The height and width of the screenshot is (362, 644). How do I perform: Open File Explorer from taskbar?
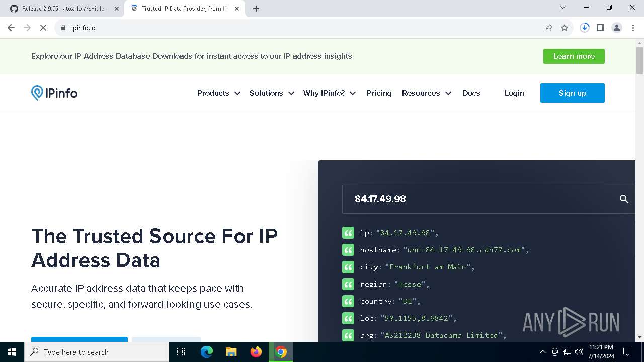pos(231,352)
